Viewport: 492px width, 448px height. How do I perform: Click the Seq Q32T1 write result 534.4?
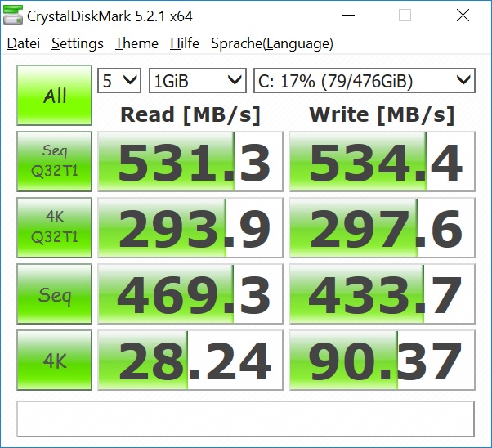click(382, 161)
